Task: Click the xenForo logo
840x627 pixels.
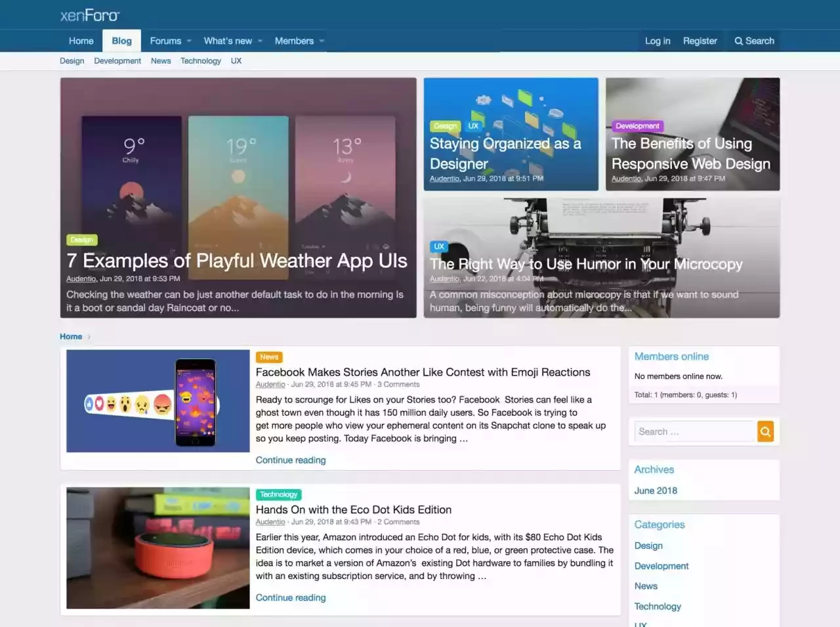Action: pyautogui.click(x=90, y=15)
